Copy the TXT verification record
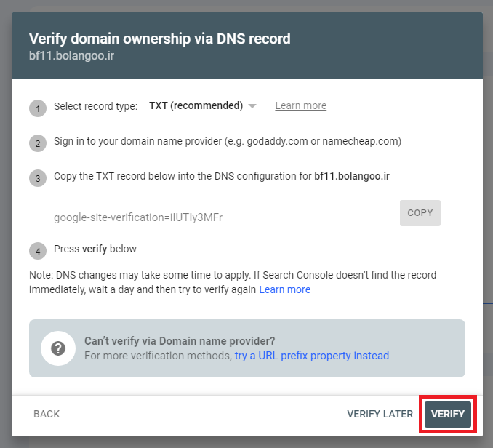This screenshot has height=448, width=493. pos(420,213)
